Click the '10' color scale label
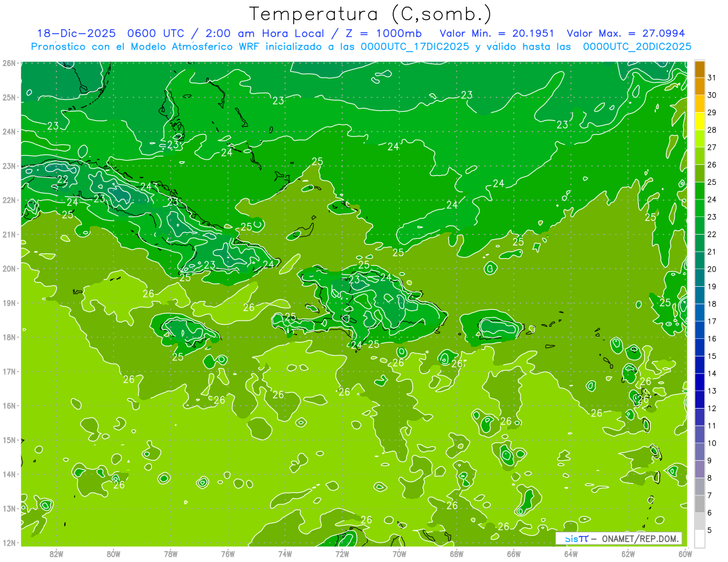Viewport: 728px width, 562px height. coord(712,443)
